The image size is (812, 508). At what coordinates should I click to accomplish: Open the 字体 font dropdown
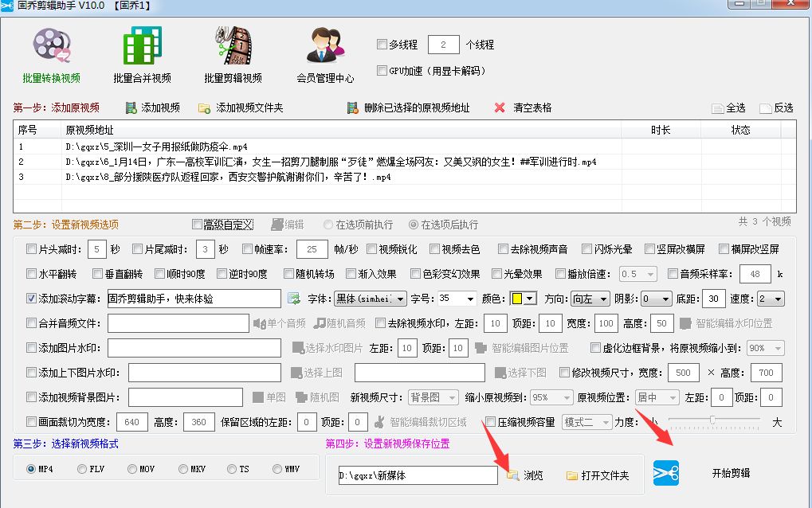[x=371, y=299]
